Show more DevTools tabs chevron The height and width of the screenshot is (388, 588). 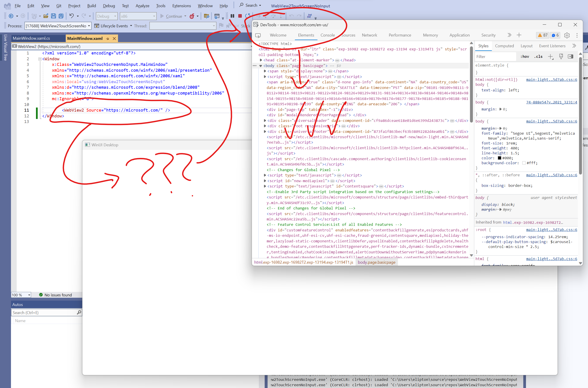click(x=509, y=35)
